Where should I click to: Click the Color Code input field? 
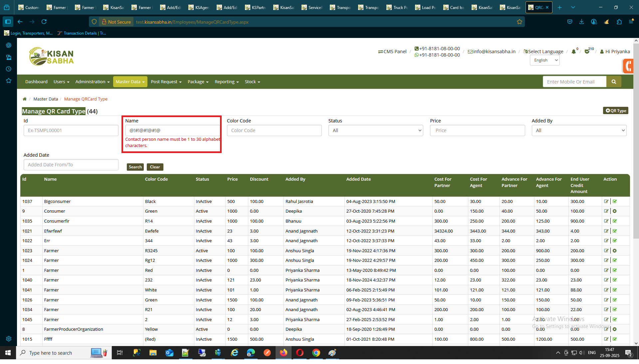point(274,130)
